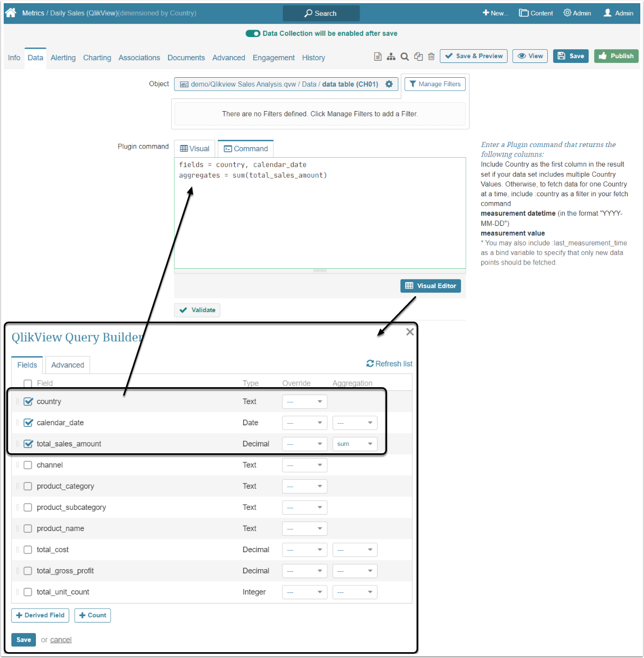644x658 pixels.
Task: Click the View button with eye icon
Action: (x=530, y=56)
